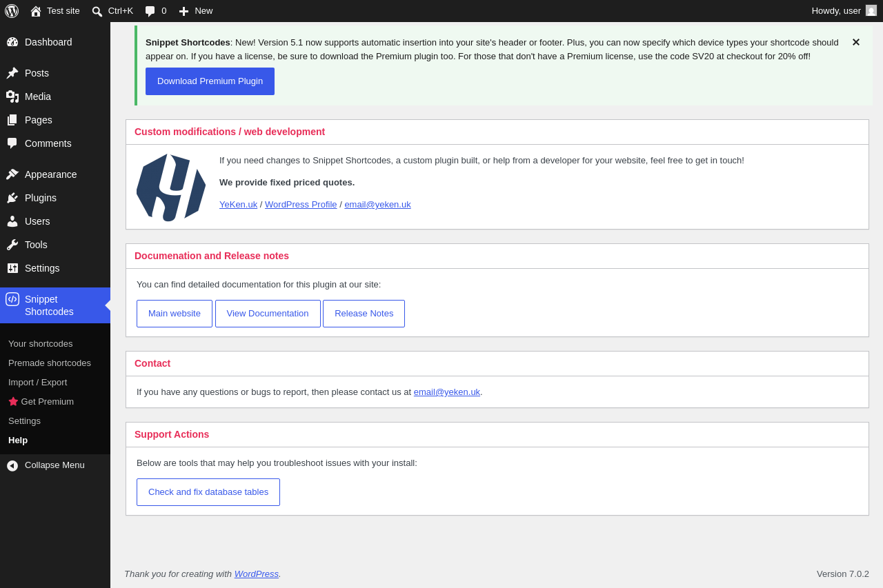This screenshot has width=883, height=588.
Task: Click 'Documenation and Release notes' heading
Action: point(212,256)
